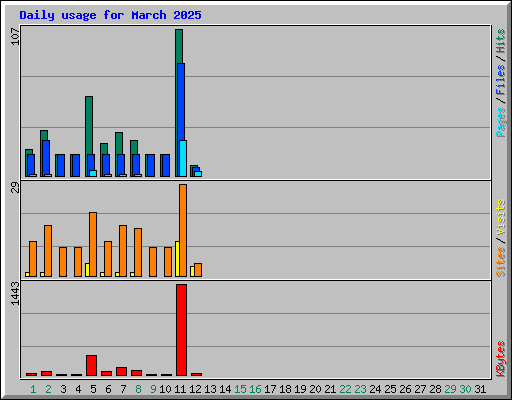The image size is (512, 400).
Task: Click the day 15 axis label
Action: pyautogui.click(x=240, y=389)
